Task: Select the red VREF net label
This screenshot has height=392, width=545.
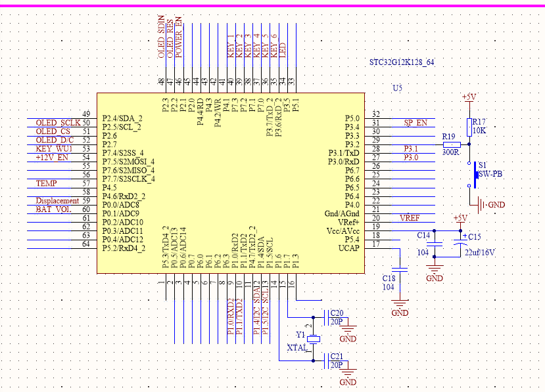Action: tap(410, 218)
